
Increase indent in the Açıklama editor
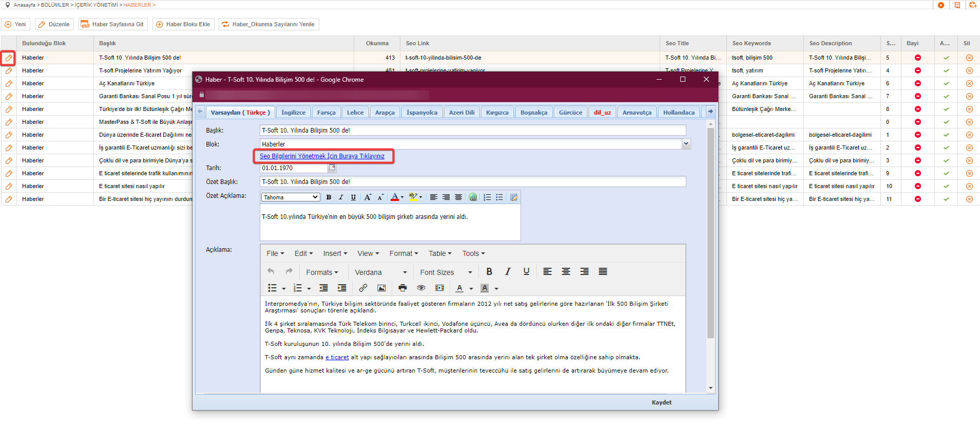tap(342, 288)
